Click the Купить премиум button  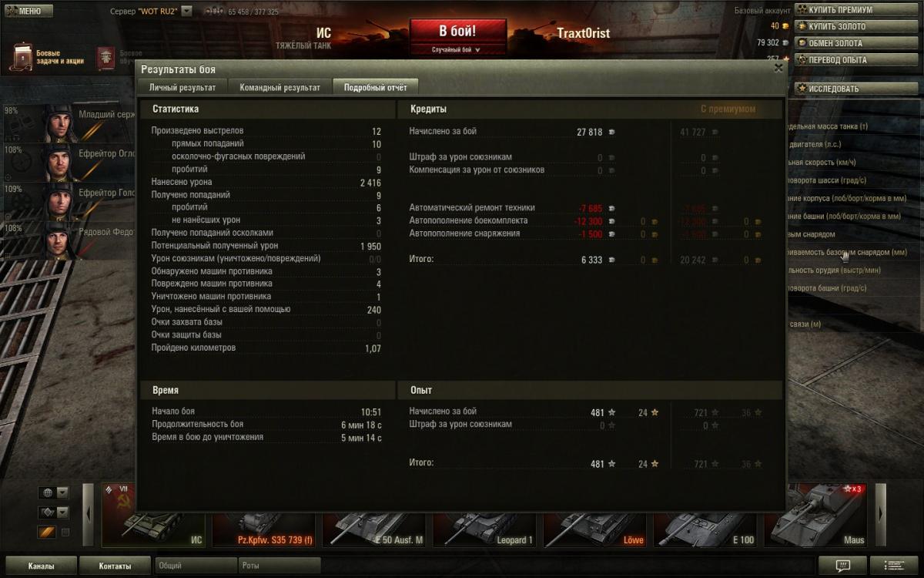(856, 10)
